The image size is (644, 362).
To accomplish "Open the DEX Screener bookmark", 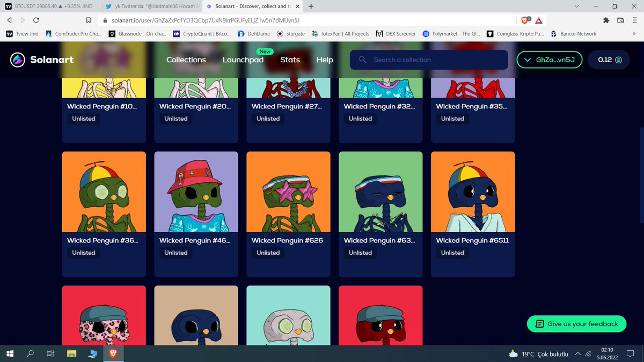I will (396, 33).
